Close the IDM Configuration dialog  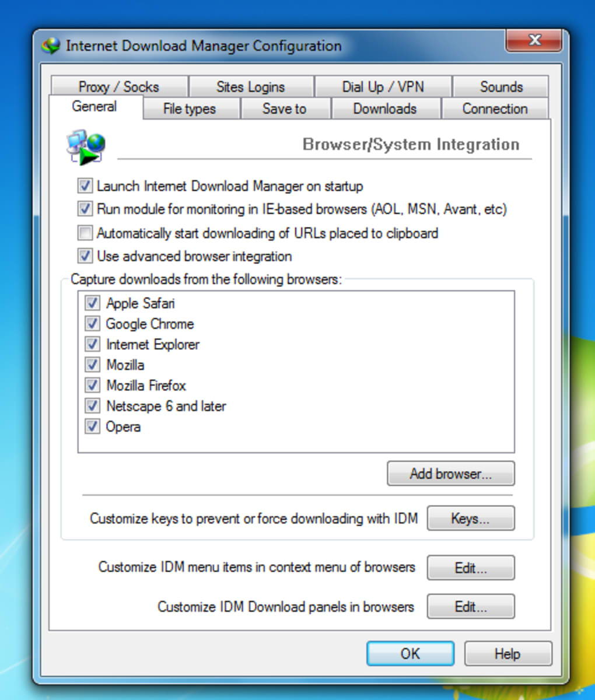coord(534,41)
